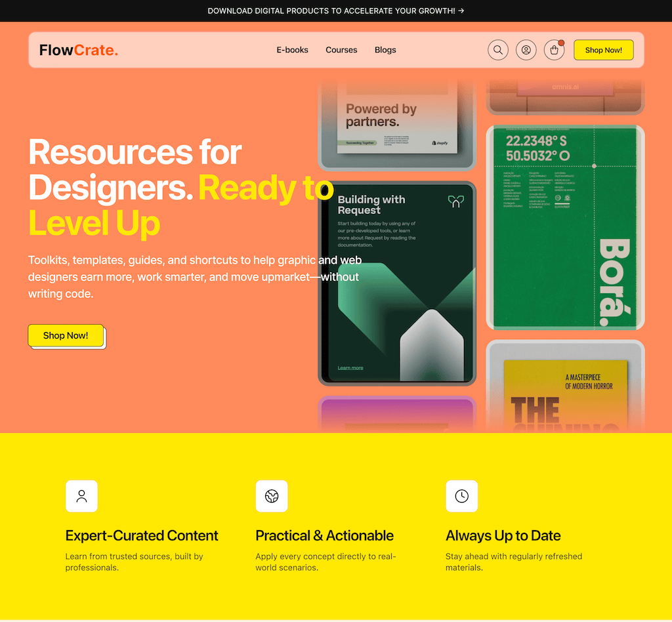Image resolution: width=672 pixels, height=622 pixels.
Task: Open the E-books menu item
Action: tap(292, 50)
